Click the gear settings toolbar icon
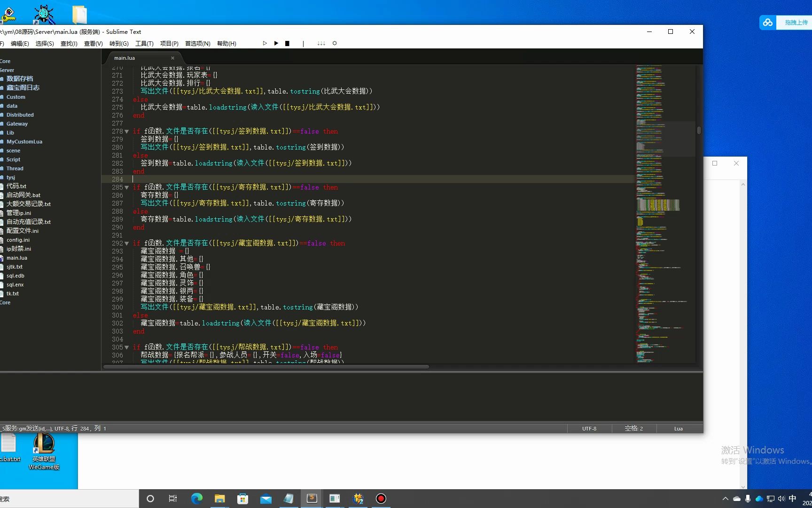812x508 pixels. [335, 43]
